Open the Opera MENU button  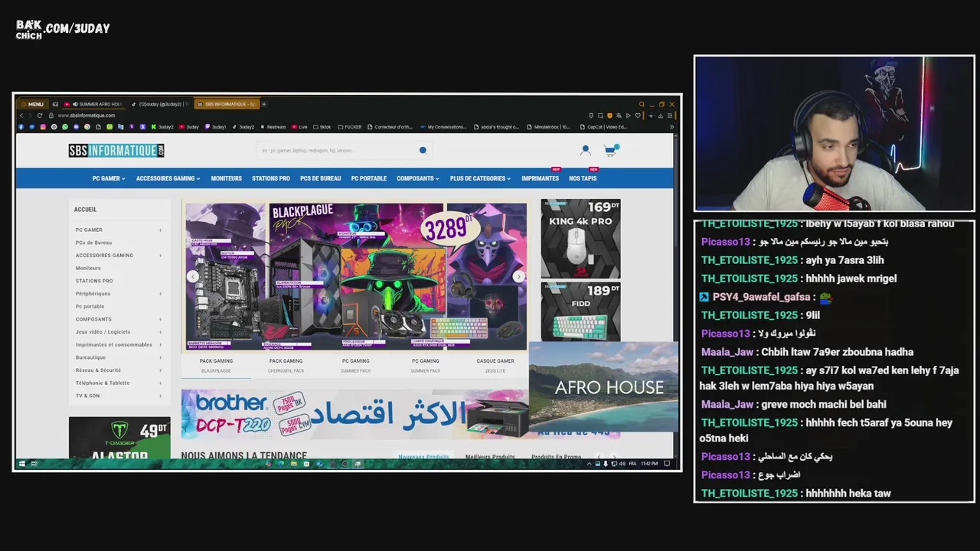32,104
